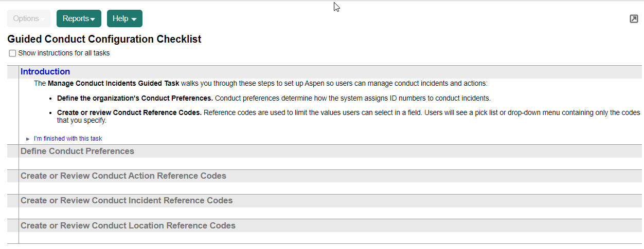Click the caret arrow on Reports button
This screenshot has height=249, width=644.
(93, 20)
